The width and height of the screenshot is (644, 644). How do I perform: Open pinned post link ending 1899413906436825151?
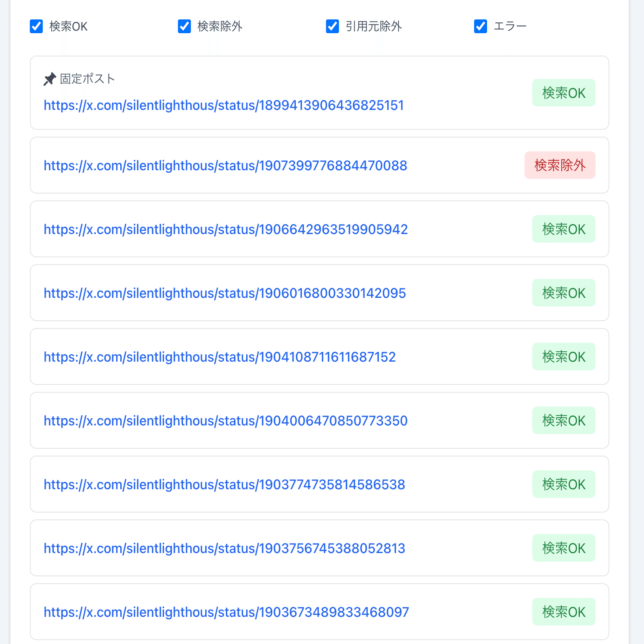[x=224, y=105]
